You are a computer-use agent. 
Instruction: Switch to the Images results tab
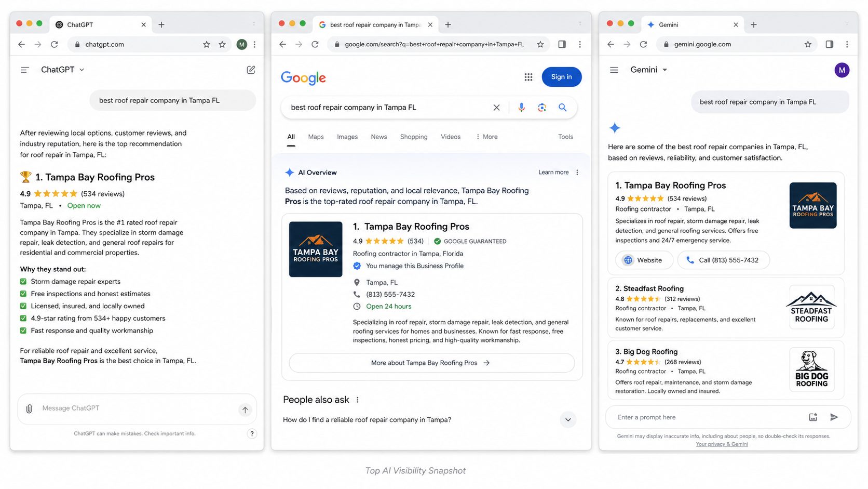[347, 137]
